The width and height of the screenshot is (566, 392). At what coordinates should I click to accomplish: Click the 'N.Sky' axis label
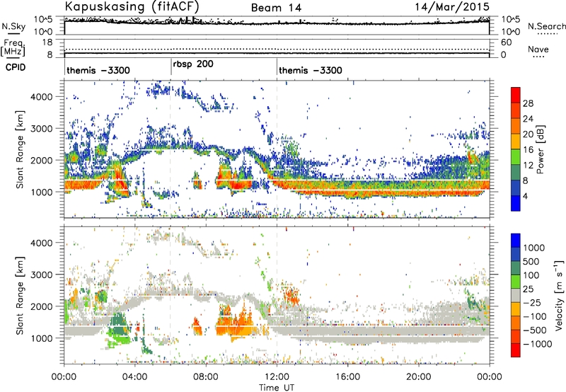coord(13,26)
